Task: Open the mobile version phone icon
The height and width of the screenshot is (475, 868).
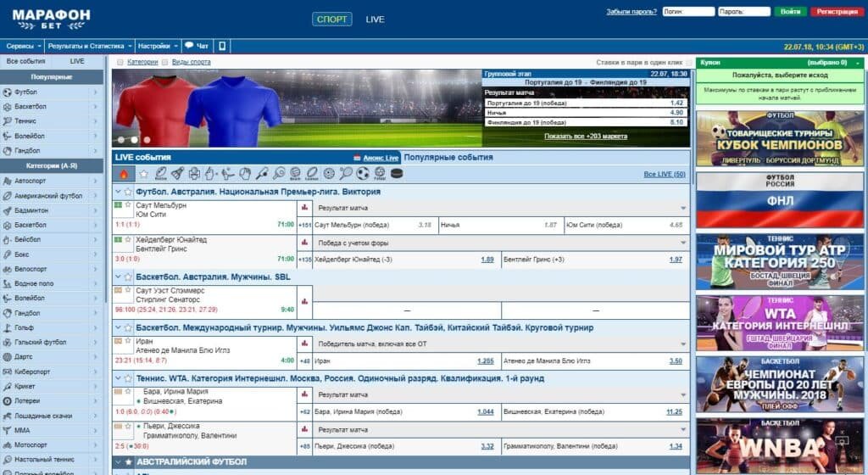Action: click(222, 46)
